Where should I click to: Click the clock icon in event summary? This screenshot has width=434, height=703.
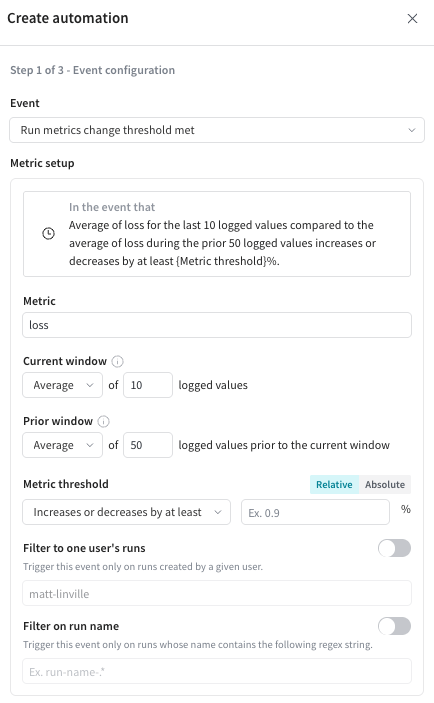[48, 234]
